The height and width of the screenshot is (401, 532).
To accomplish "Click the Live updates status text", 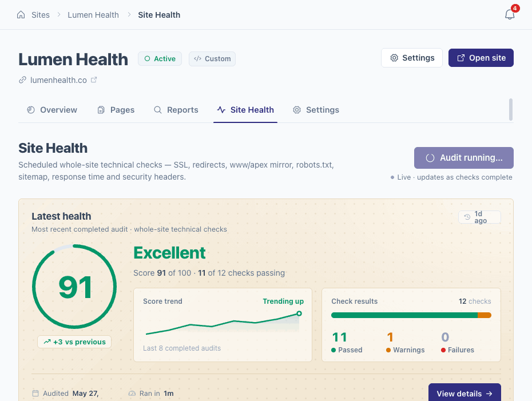I will 455,177.
